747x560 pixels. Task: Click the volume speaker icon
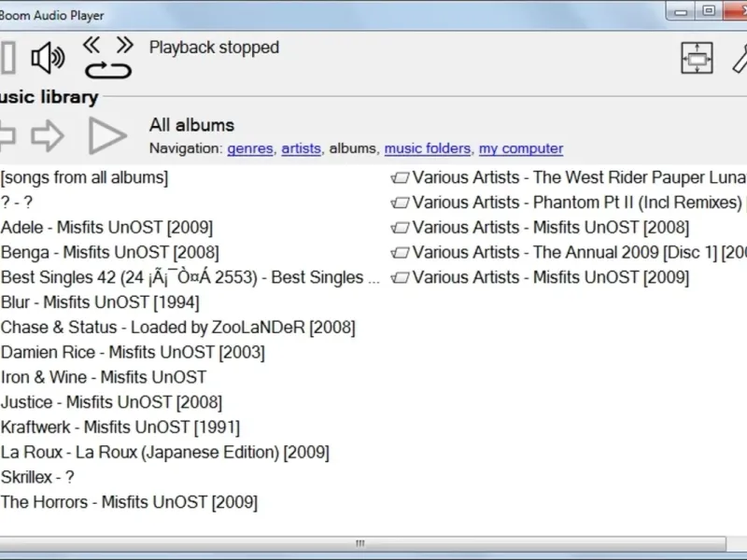pyautogui.click(x=49, y=58)
